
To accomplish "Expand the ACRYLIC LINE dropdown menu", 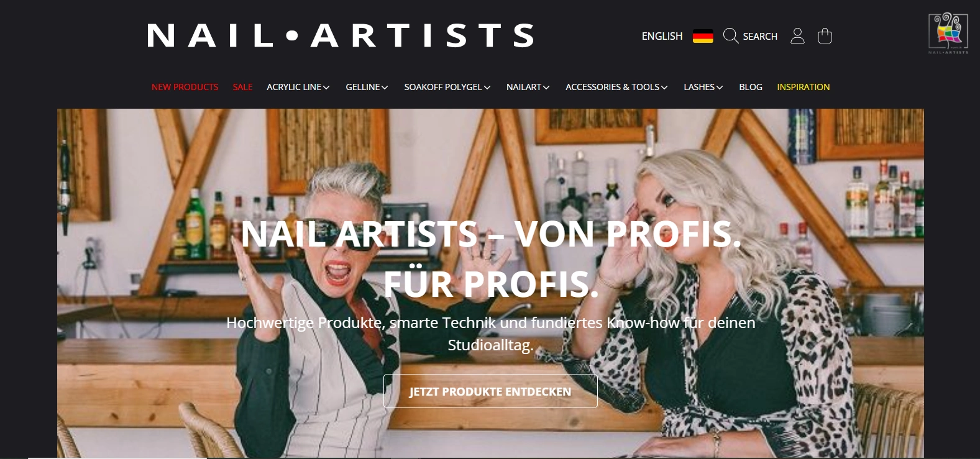I will point(298,87).
